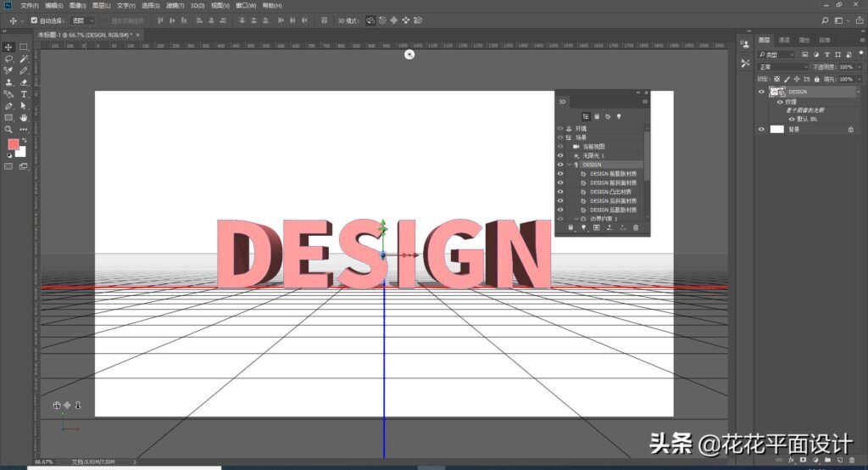Image resolution: width=868 pixels, height=470 pixels.
Task: Select the Magic Wand tool
Action: pos(24,59)
